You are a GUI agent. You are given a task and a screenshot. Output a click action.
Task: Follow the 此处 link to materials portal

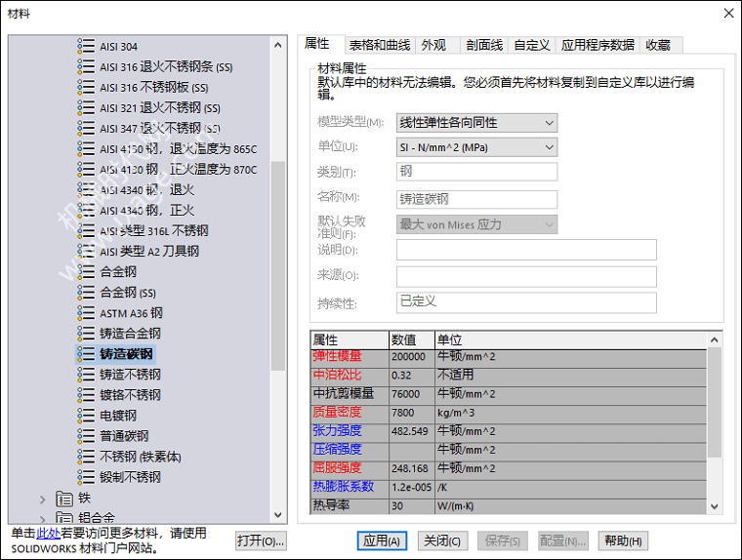pyautogui.click(x=48, y=534)
